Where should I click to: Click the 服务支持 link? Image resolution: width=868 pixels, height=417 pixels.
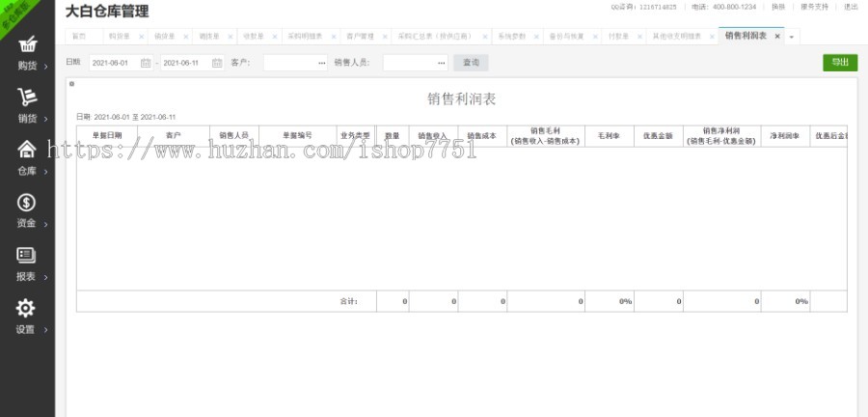pyautogui.click(x=815, y=7)
